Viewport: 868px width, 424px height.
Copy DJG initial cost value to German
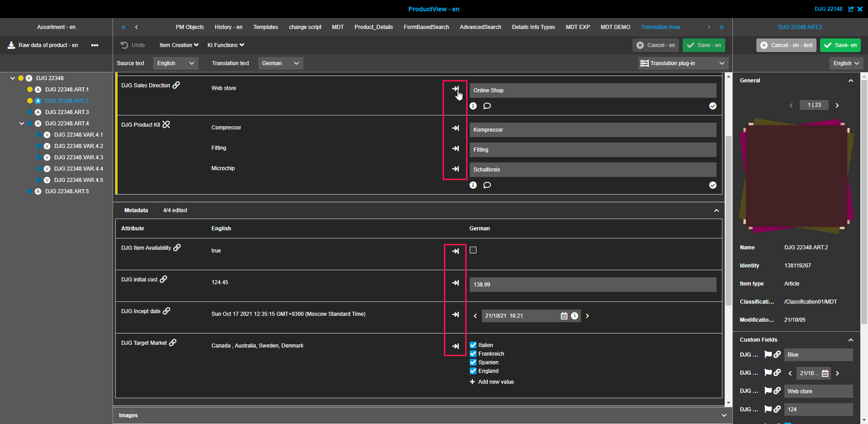[x=455, y=283]
